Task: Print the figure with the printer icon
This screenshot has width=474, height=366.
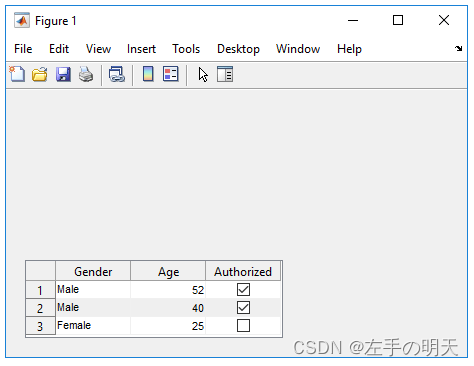Action: pyautogui.click(x=86, y=74)
